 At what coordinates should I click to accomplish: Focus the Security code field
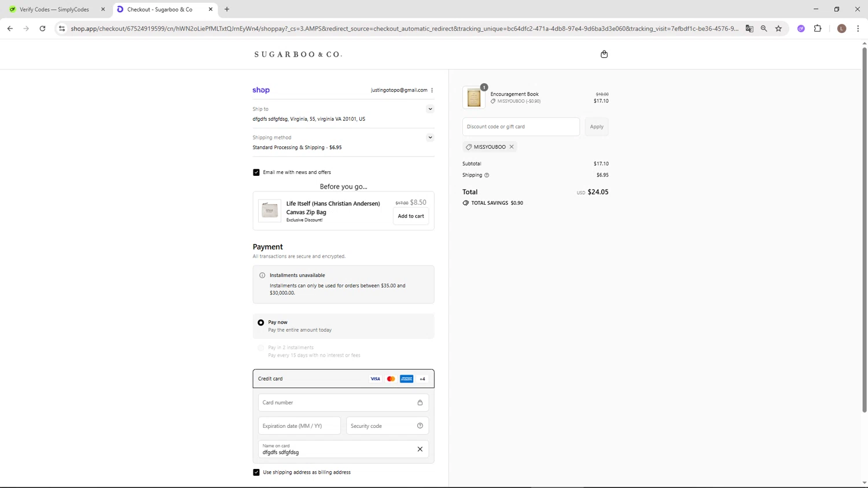387,426
